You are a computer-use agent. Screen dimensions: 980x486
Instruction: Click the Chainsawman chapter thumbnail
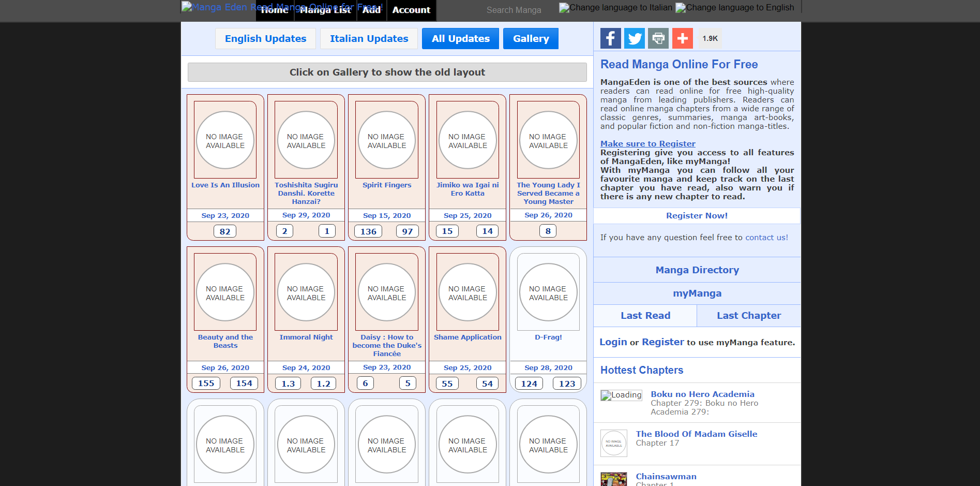click(613, 479)
